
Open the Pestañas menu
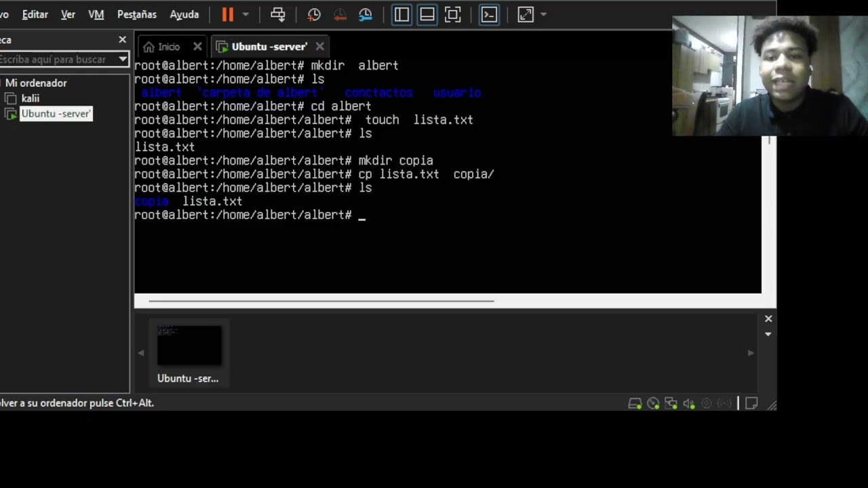pos(137,14)
